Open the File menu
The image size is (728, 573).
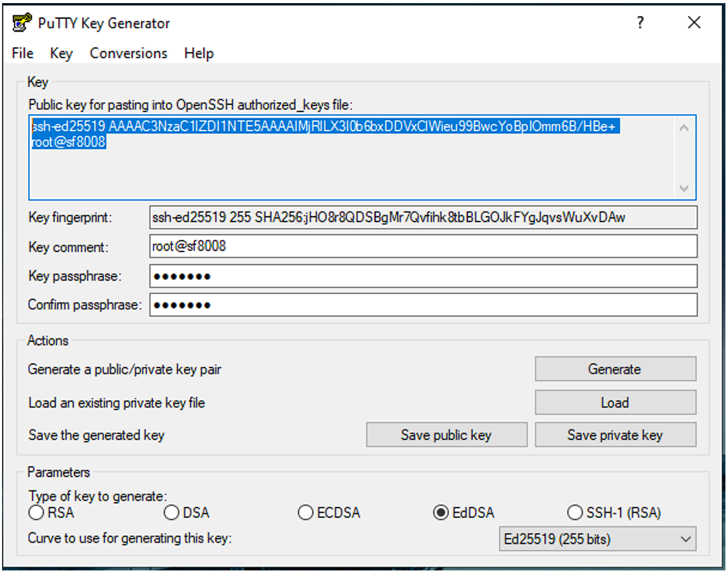(23, 53)
